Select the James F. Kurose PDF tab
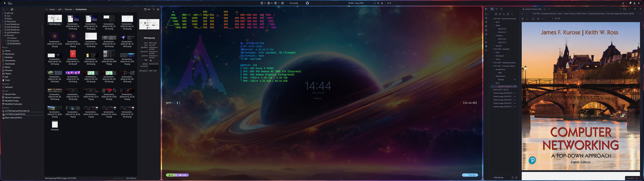This screenshot has height=181, width=644. [x=533, y=9]
